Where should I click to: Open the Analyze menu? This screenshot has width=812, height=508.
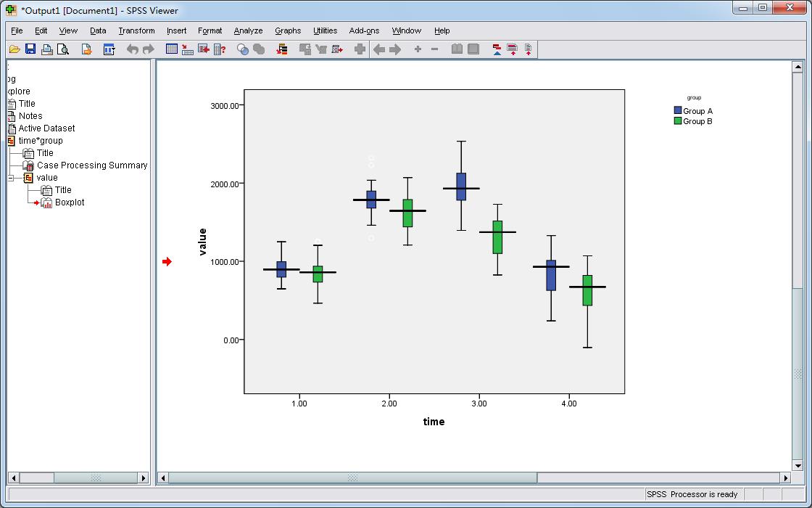click(248, 30)
